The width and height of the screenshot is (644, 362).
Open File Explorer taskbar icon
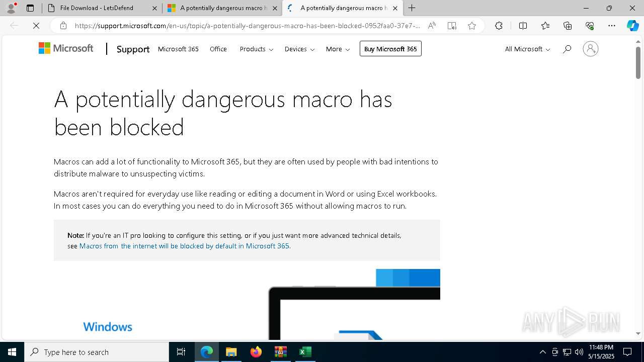point(231,352)
